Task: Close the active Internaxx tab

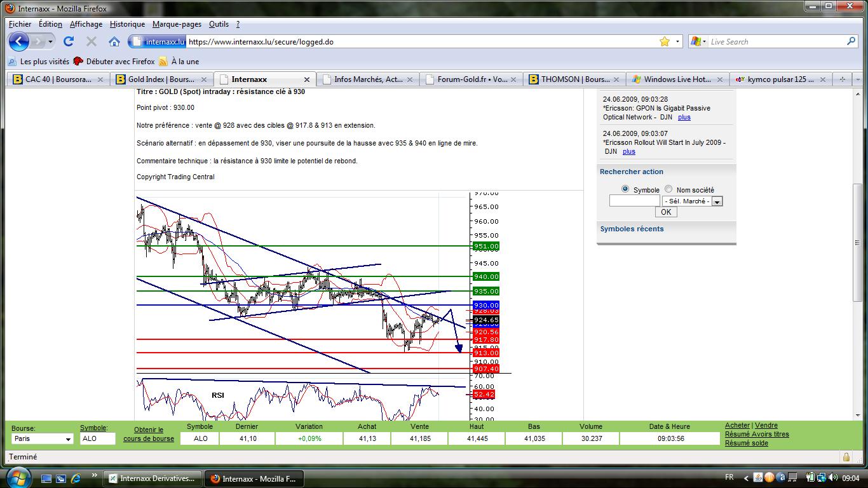Action: point(307,79)
